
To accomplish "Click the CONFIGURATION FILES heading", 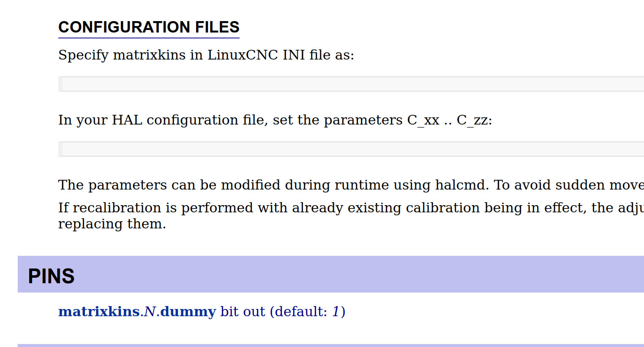I will [149, 27].
